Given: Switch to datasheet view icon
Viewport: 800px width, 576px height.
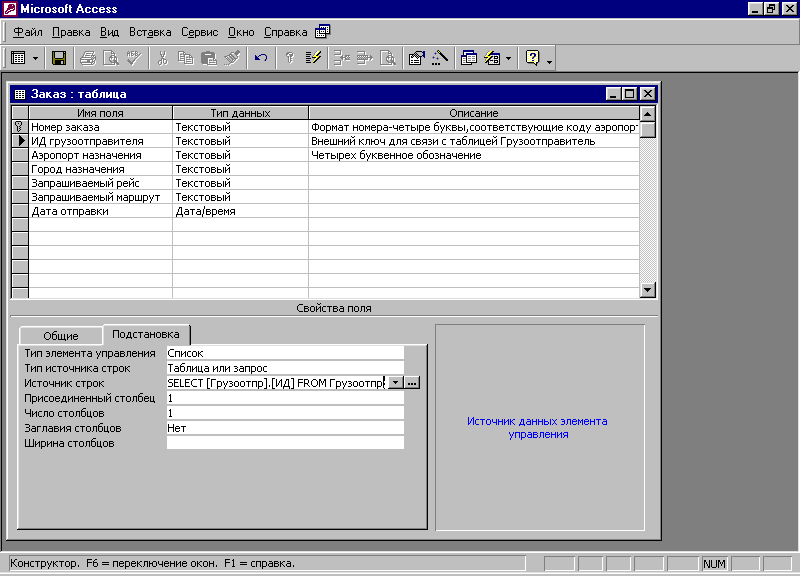Looking at the screenshot, I should [x=18, y=58].
